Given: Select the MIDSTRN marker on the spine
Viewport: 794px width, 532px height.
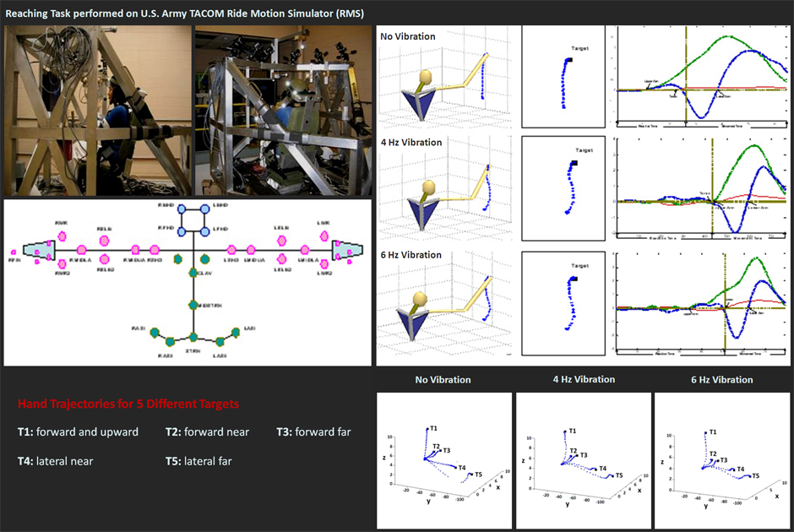Looking at the screenshot, I should click(x=193, y=304).
